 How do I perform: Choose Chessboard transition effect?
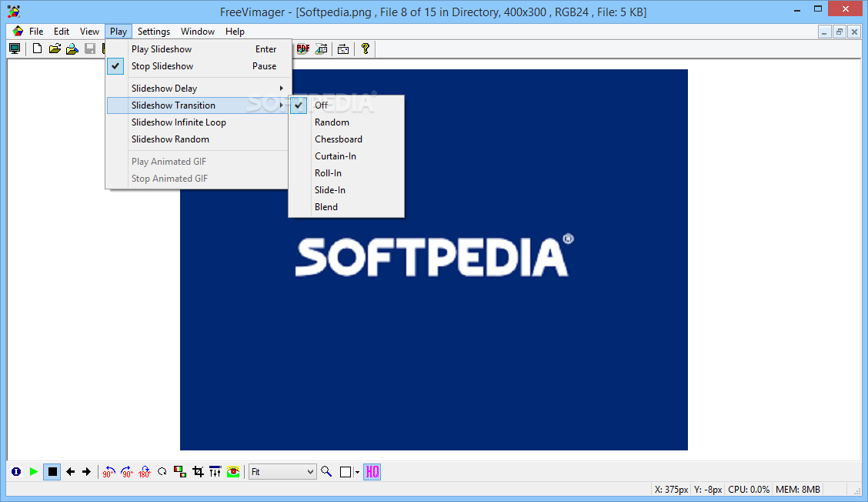click(346, 139)
